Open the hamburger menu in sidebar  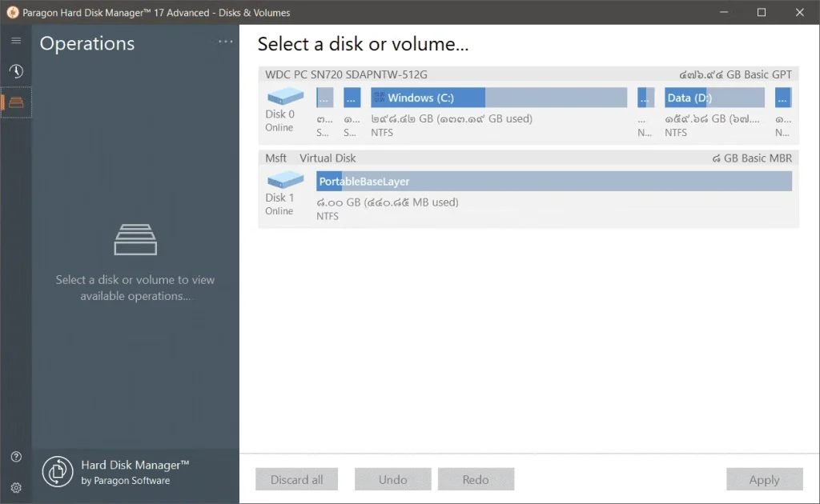coord(16,41)
